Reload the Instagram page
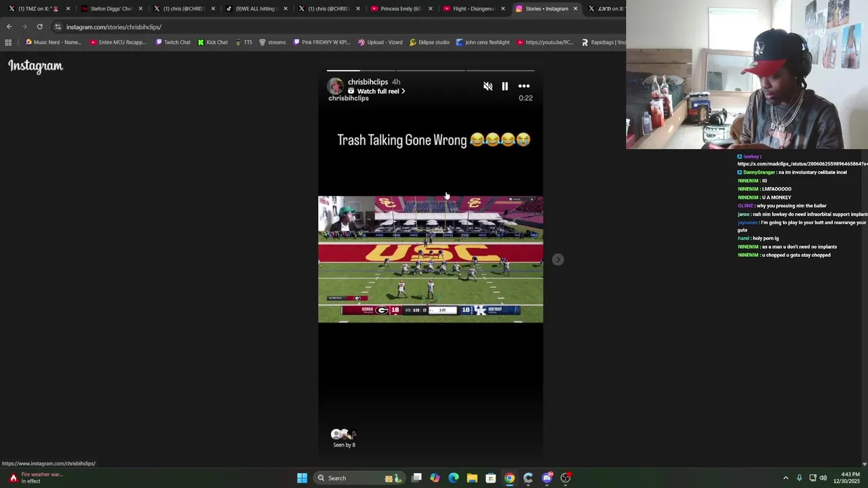Image resolution: width=868 pixels, height=488 pixels. point(39,26)
